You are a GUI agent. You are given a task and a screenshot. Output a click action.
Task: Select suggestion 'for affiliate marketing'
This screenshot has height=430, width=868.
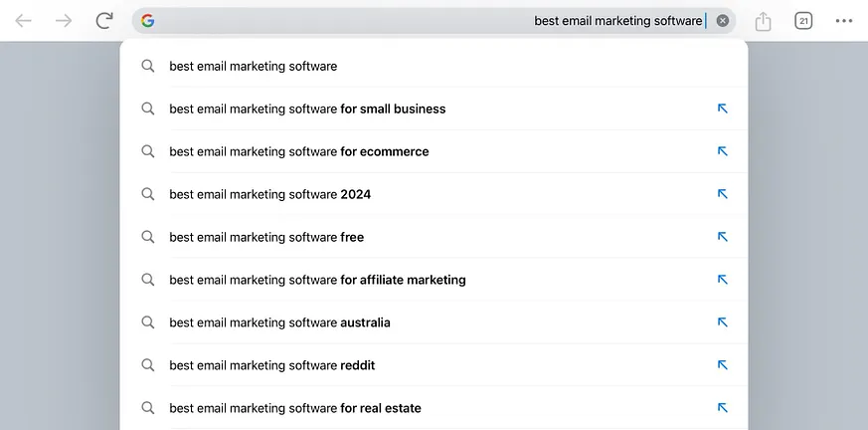coord(317,280)
